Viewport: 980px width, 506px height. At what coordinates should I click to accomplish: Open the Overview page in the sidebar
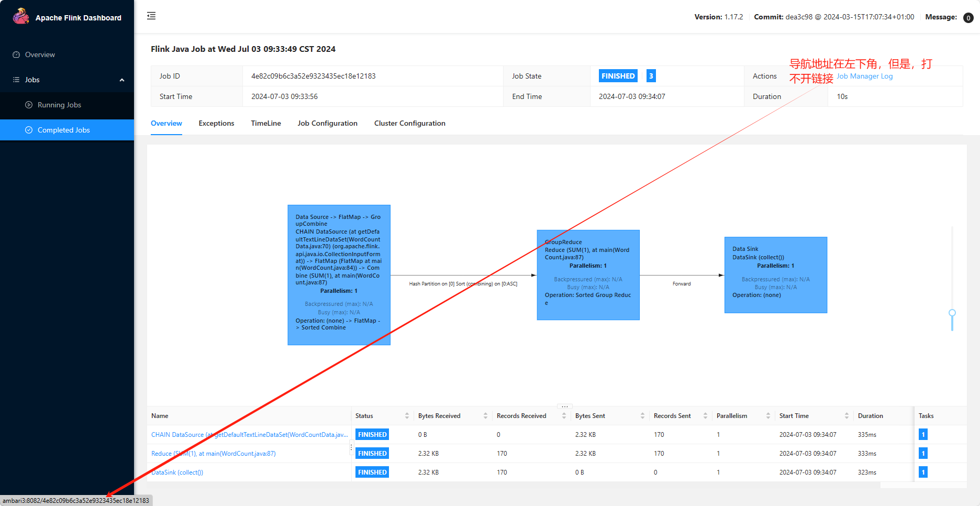pyautogui.click(x=40, y=54)
